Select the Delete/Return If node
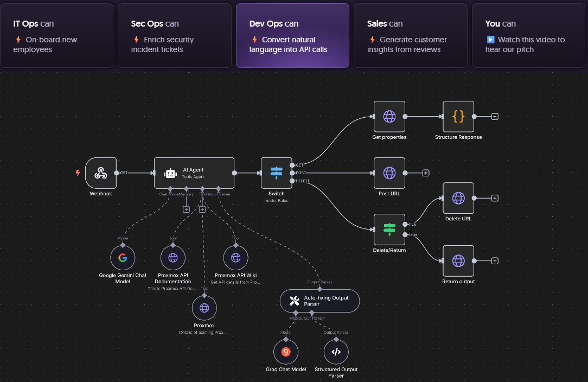 (389, 230)
